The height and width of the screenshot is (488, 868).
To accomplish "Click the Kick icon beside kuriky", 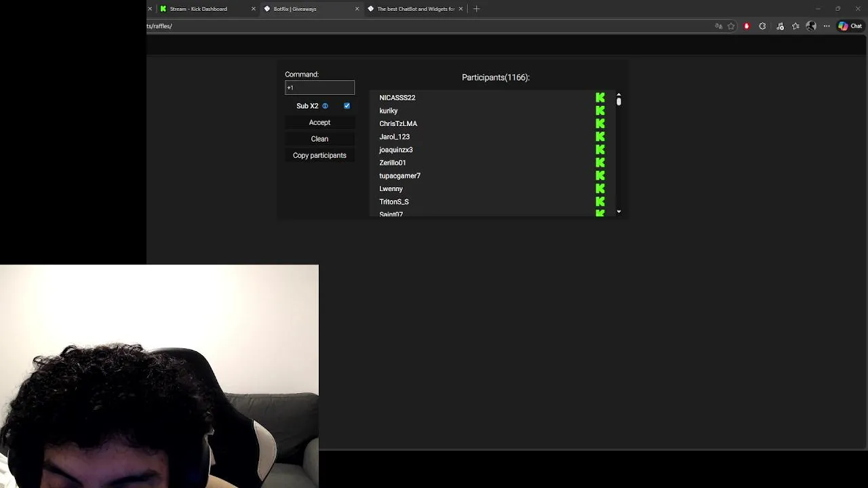I will click(600, 110).
